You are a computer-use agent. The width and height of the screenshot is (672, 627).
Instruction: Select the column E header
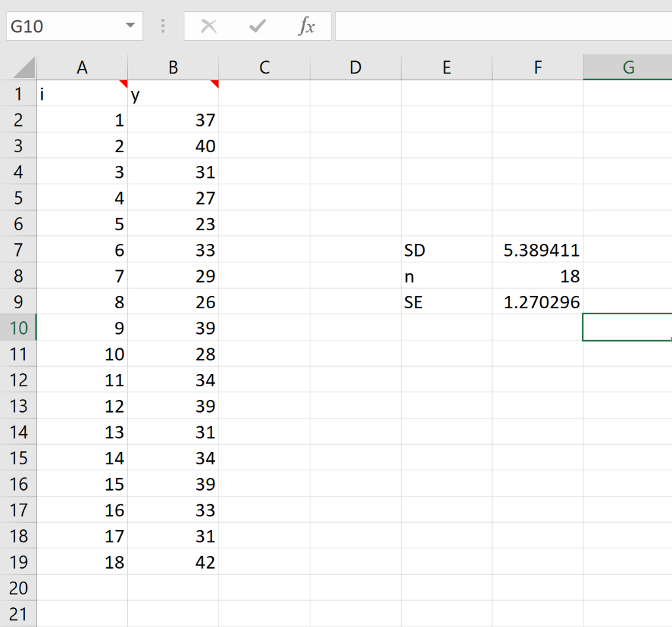coord(446,67)
